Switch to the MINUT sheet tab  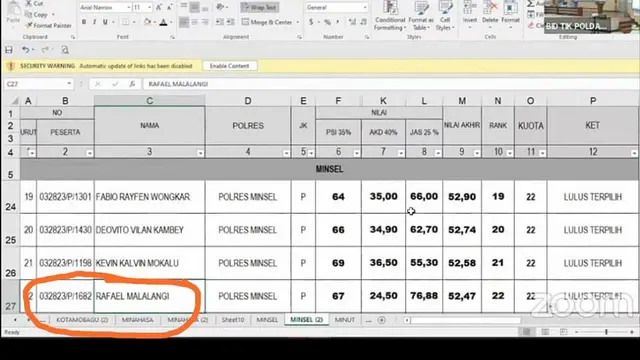click(x=344, y=320)
